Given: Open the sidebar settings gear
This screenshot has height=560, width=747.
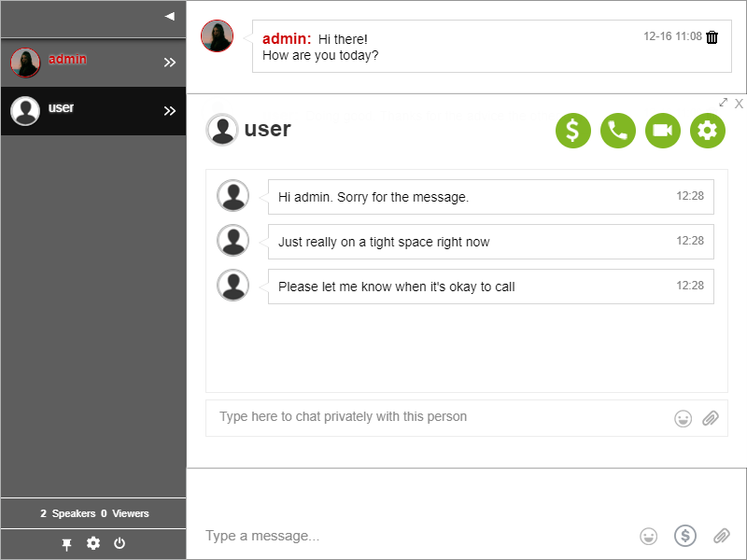Looking at the screenshot, I should click(93, 543).
